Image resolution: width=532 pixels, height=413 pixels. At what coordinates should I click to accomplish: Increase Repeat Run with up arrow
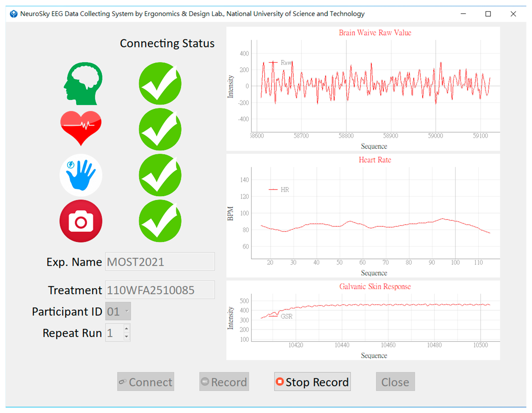coord(126,328)
